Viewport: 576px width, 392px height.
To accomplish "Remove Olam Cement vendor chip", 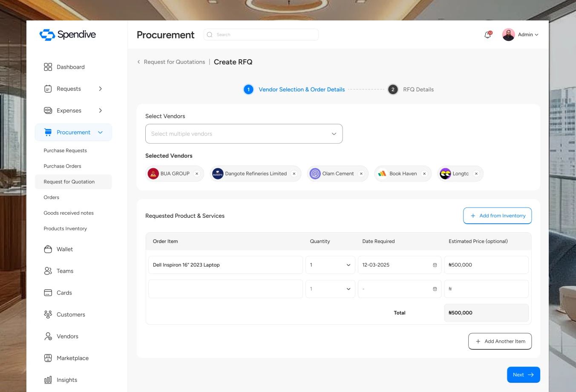I will point(361,174).
